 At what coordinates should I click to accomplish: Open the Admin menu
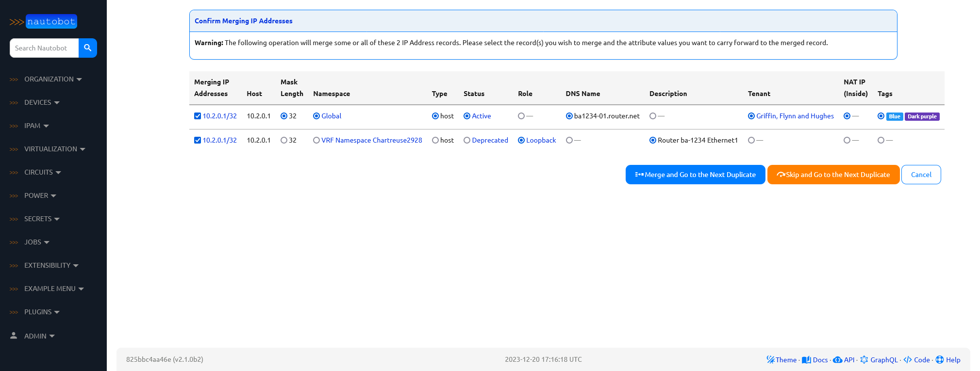coord(39,336)
